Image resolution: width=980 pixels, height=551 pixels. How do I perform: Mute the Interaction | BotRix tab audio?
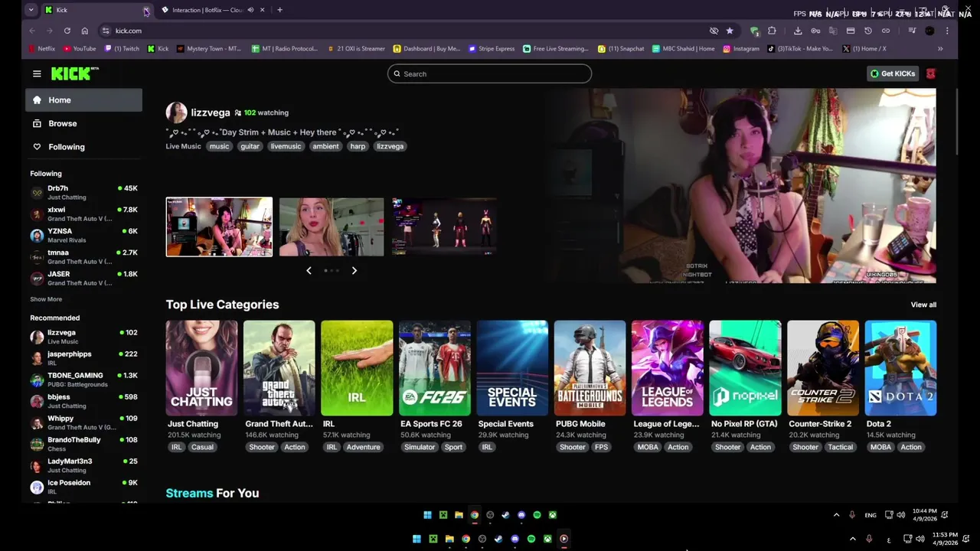coord(250,10)
